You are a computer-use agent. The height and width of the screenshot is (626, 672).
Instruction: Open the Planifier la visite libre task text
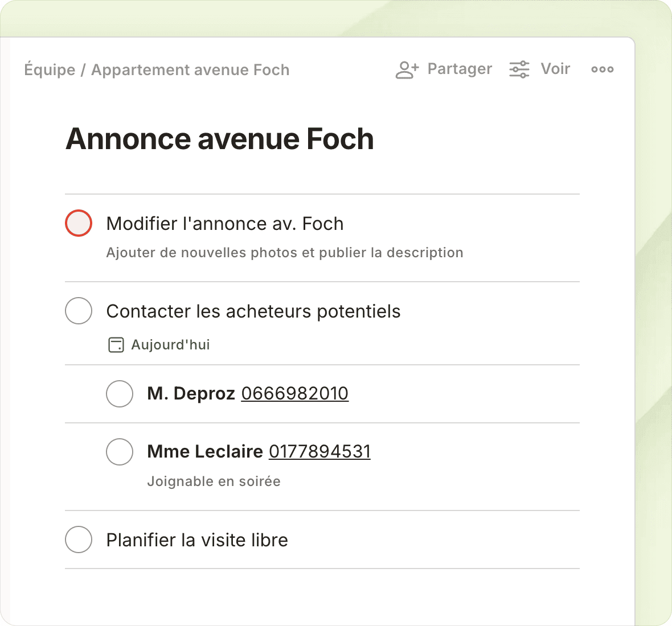click(x=197, y=539)
